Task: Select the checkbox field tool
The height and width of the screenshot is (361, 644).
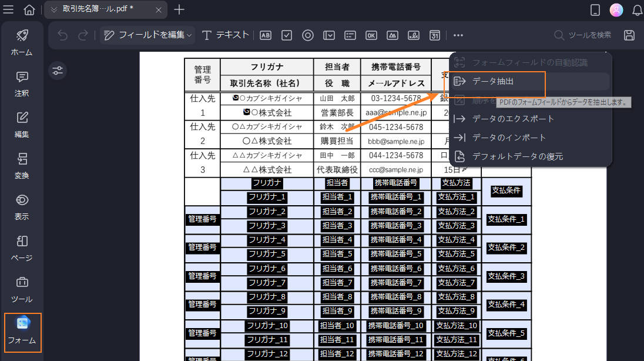Action: [286, 35]
